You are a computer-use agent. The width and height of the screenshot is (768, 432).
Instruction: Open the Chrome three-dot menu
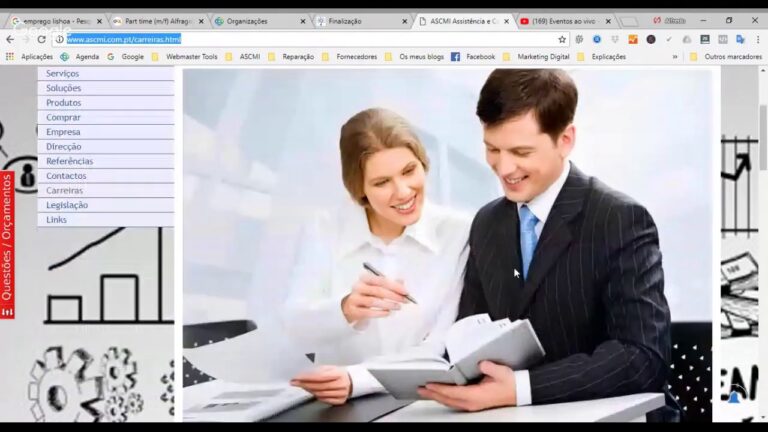[x=758, y=39]
